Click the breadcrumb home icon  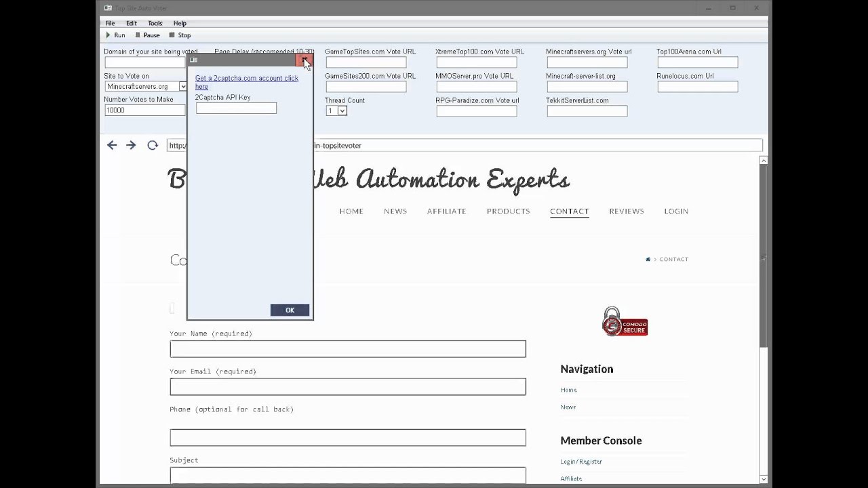[x=648, y=259]
